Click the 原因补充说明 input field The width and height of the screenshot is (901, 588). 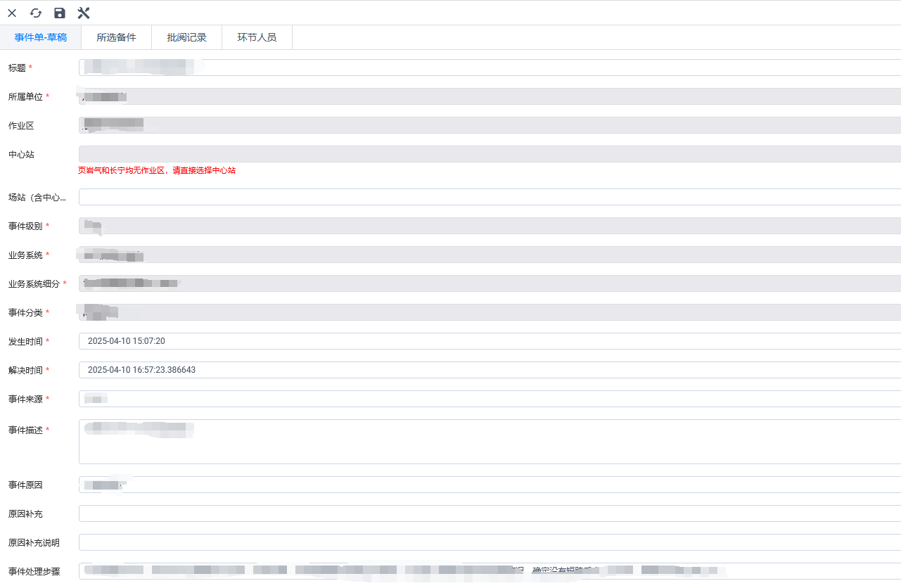490,542
